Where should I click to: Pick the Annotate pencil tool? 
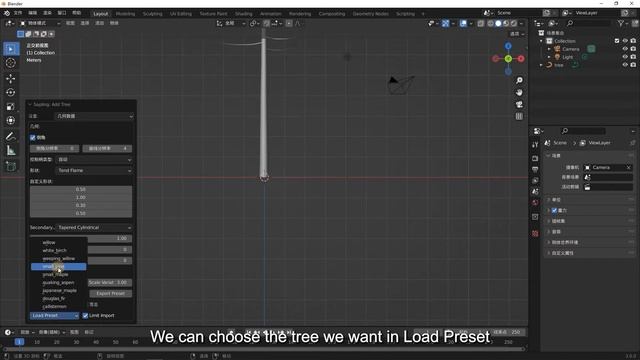(x=11, y=136)
